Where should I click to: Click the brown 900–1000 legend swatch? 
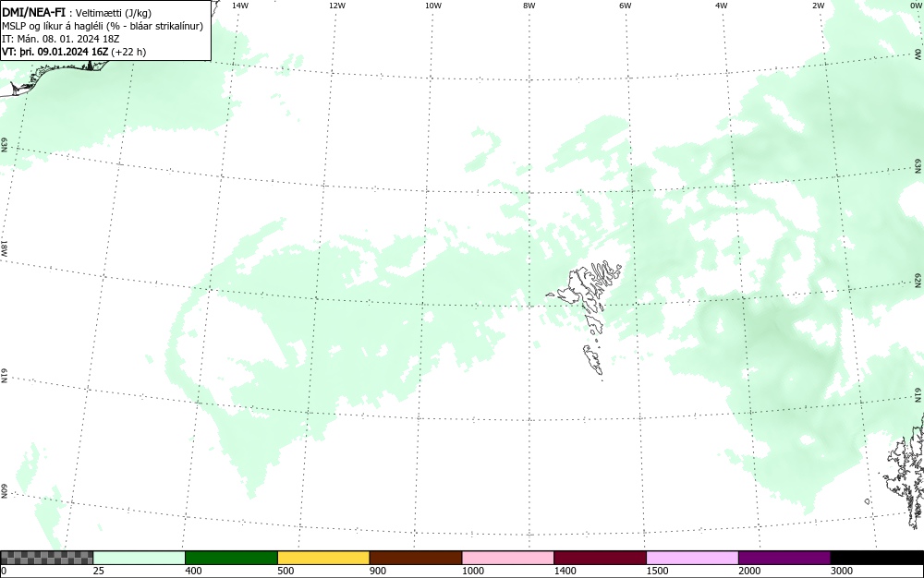[416, 558]
